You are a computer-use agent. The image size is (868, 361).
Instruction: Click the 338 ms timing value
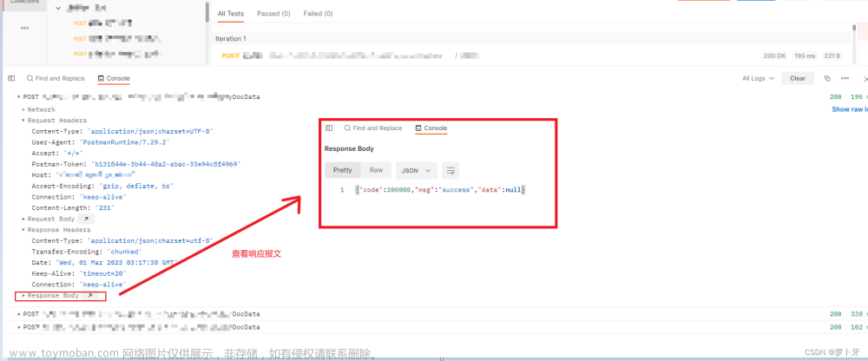click(859, 314)
